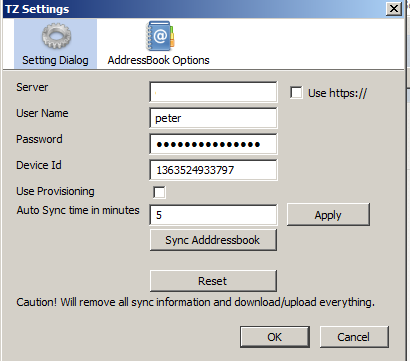Open the AddressBook Options tab label
The image size is (410, 361).
[x=158, y=60]
